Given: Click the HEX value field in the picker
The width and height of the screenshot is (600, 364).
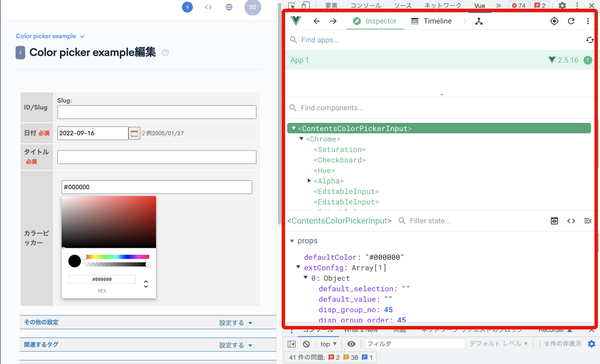Looking at the screenshot, I should [102, 279].
